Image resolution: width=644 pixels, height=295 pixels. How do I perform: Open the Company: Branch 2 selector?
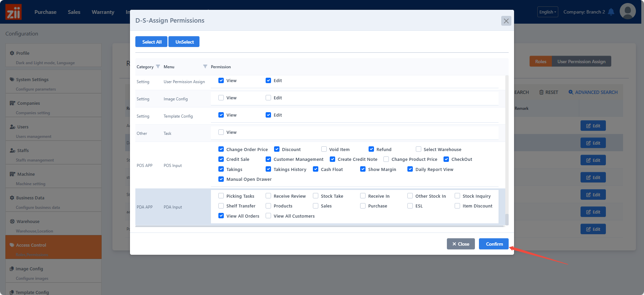tap(584, 12)
